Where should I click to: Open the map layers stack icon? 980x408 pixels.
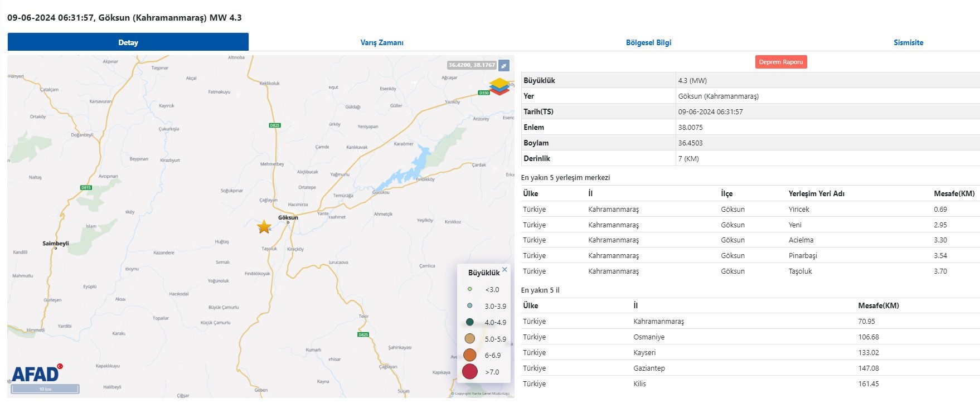pyautogui.click(x=499, y=86)
